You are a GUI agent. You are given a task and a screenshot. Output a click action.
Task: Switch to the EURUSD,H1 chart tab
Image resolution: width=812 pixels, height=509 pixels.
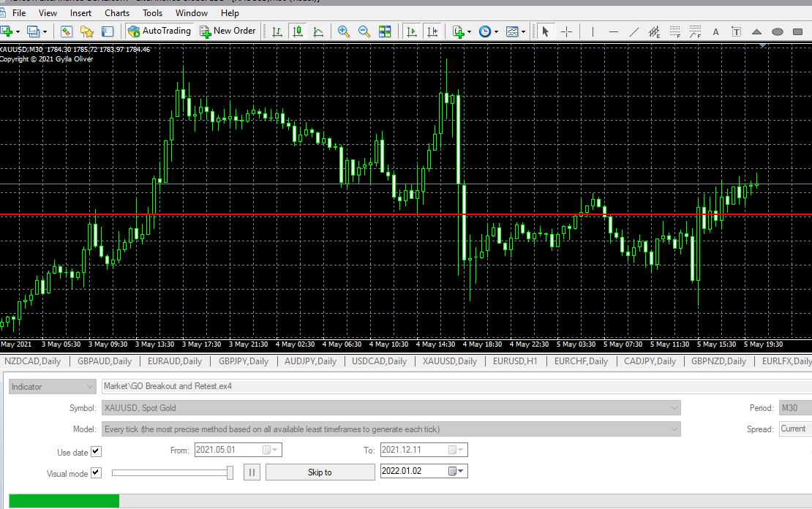click(x=515, y=361)
